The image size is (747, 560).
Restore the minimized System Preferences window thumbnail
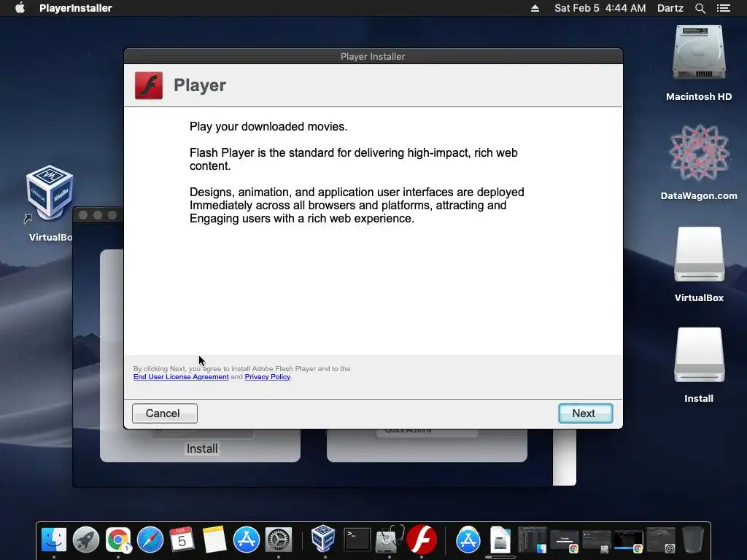point(661,540)
